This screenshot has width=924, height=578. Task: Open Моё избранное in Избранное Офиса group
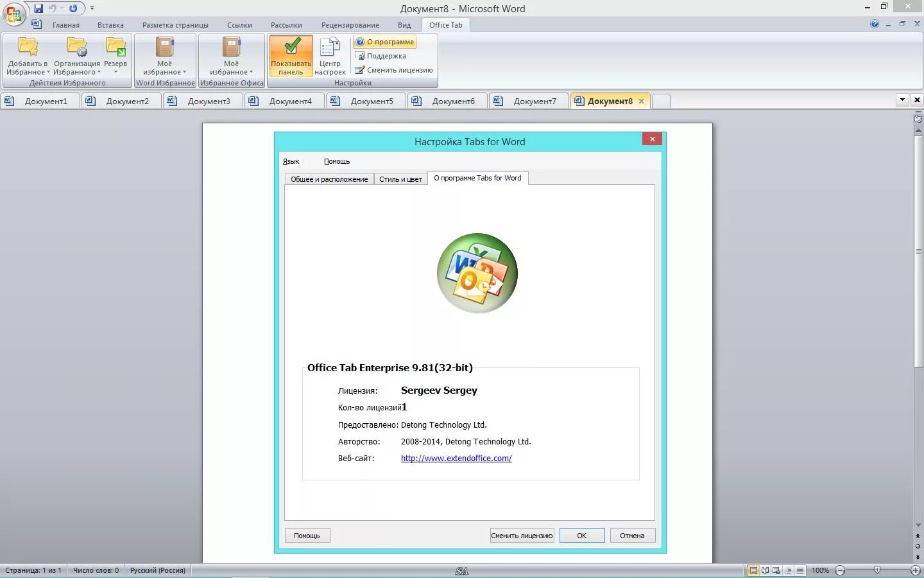pyautogui.click(x=232, y=56)
